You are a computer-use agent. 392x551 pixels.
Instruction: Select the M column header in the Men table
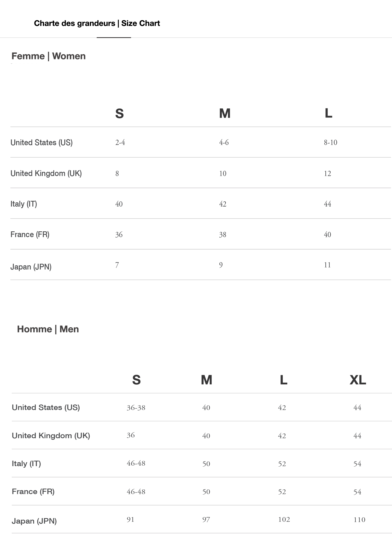coord(206,380)
